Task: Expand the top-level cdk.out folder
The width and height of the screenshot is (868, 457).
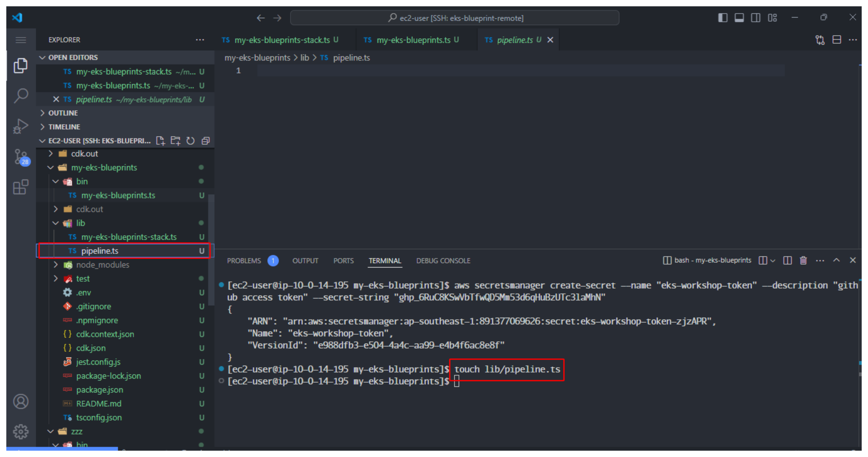Action: [125, 154]
